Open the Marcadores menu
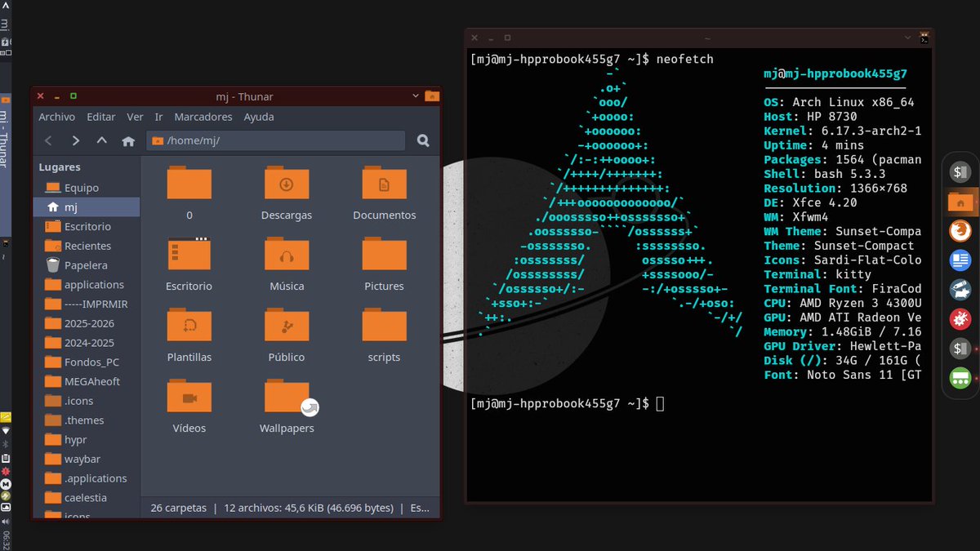This screenshot has width=980, height=551. point(203,117)
